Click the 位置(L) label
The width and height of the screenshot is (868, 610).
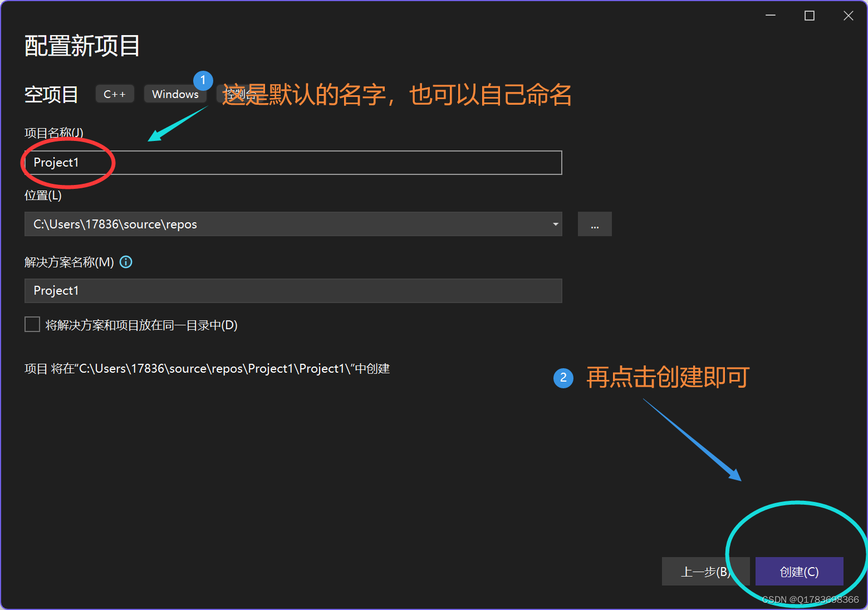coord(43,196)
